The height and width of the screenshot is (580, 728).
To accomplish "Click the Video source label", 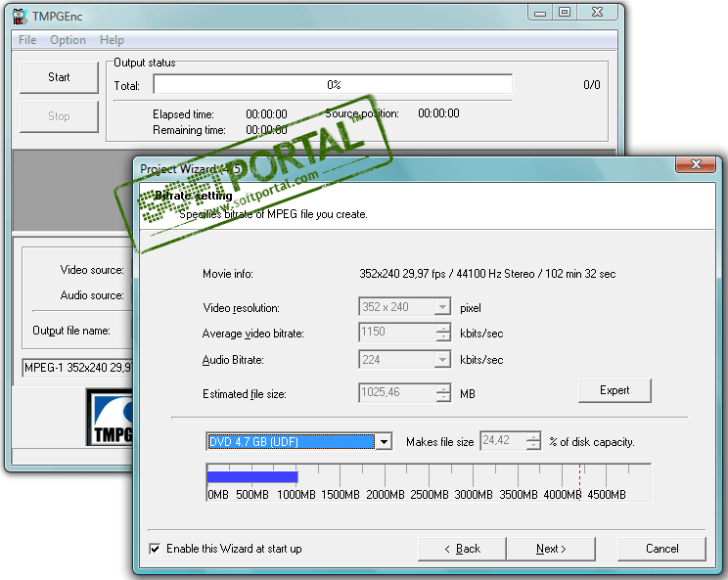I will (92, 270).
